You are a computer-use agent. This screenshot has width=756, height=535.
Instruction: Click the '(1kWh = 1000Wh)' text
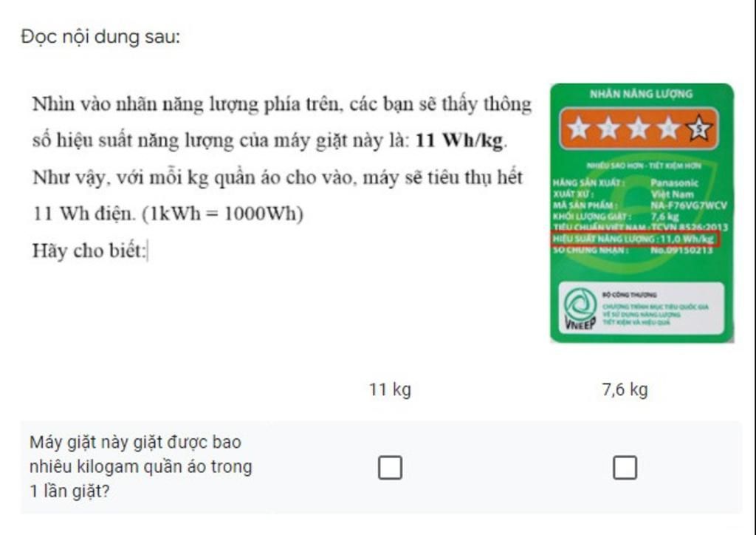point(223,214)
